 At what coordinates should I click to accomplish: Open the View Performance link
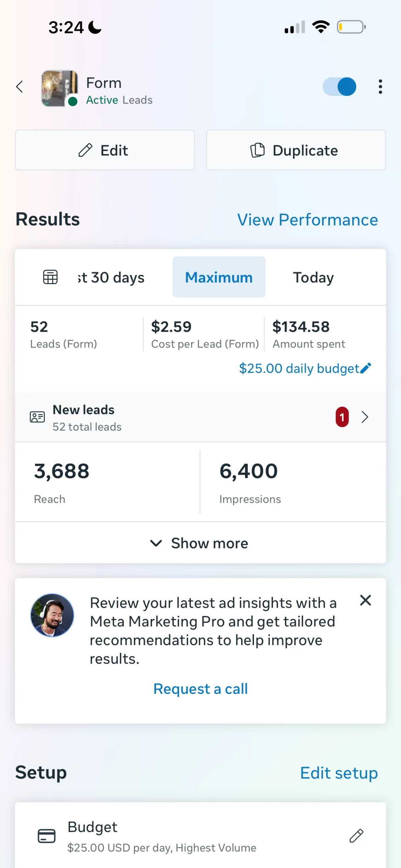307,220
